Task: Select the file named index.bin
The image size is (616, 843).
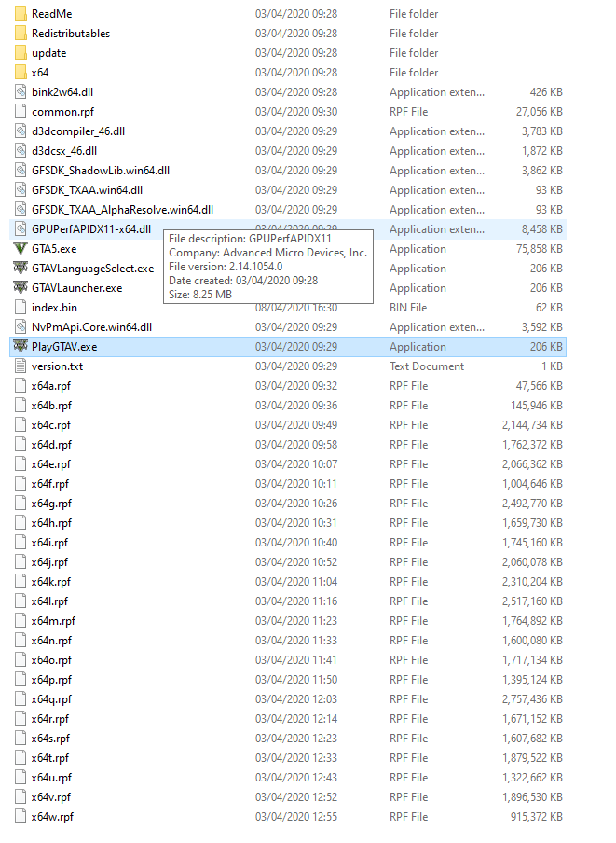Action: [x=54, y=308]
